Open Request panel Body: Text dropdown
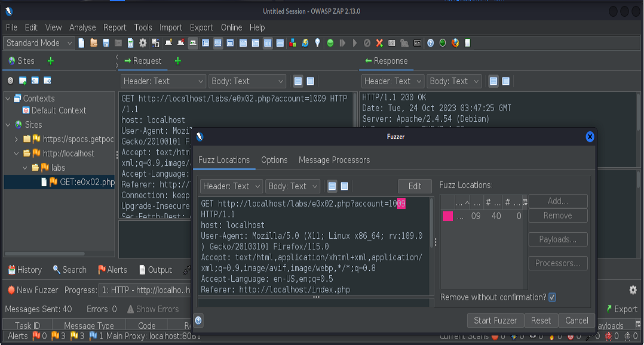The width and height of the screenshot is (644, 345). [x=247, y=81]
